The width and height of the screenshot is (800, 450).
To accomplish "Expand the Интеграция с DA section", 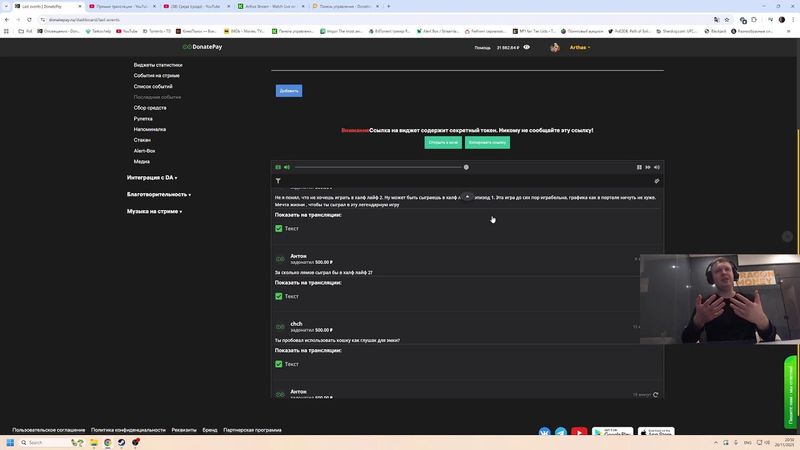I will coord(152,178).
